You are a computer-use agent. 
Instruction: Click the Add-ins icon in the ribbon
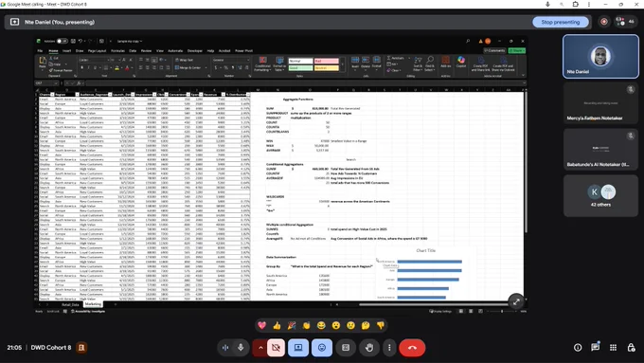point(446,63)
